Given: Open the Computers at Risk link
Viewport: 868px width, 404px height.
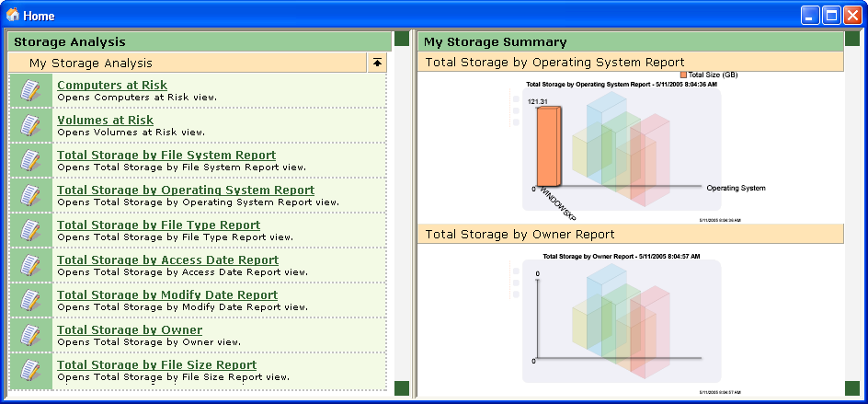Looking at the screenshot, I should coord(112,86).
